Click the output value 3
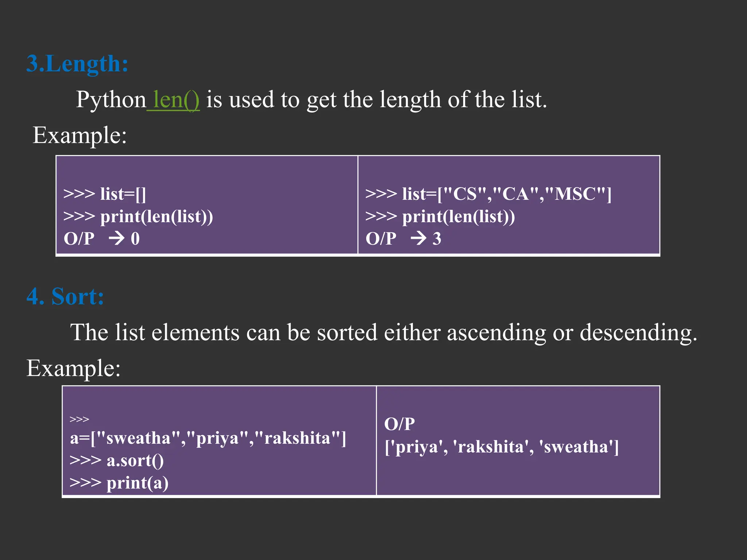Screen dimensions: 747x560 click(437, 239)
